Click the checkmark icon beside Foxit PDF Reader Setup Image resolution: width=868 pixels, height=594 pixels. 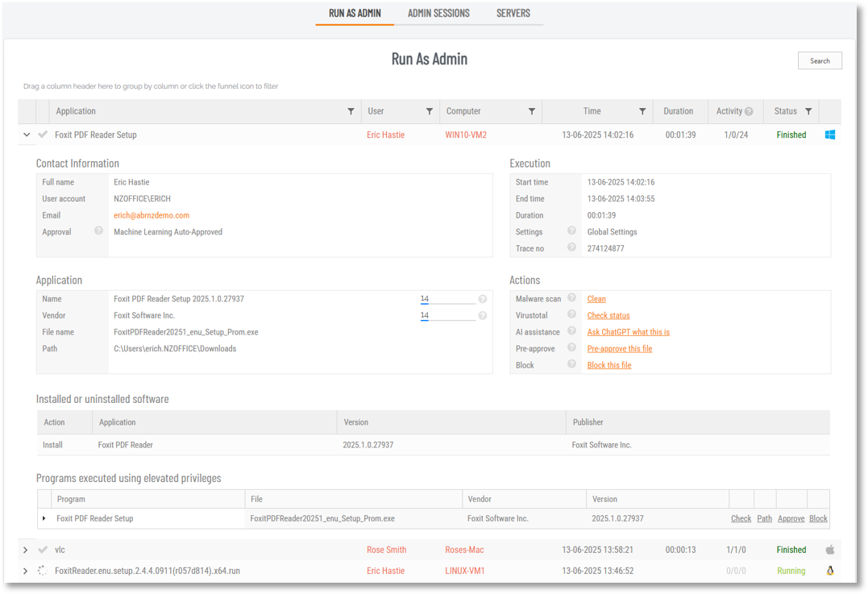tap(43, 135)
